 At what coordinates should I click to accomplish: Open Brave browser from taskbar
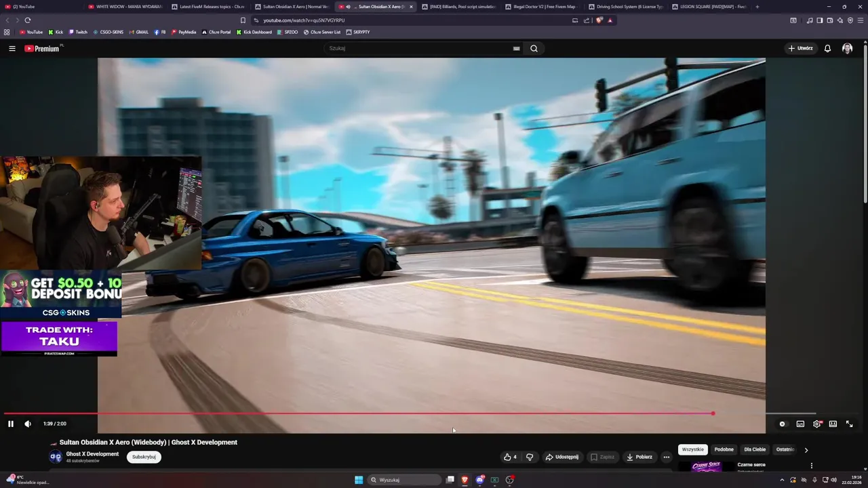[x=465, y=480]
